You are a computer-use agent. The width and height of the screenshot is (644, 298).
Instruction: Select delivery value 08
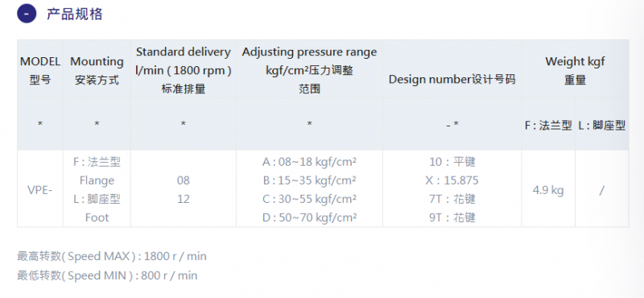click(184, 181)
